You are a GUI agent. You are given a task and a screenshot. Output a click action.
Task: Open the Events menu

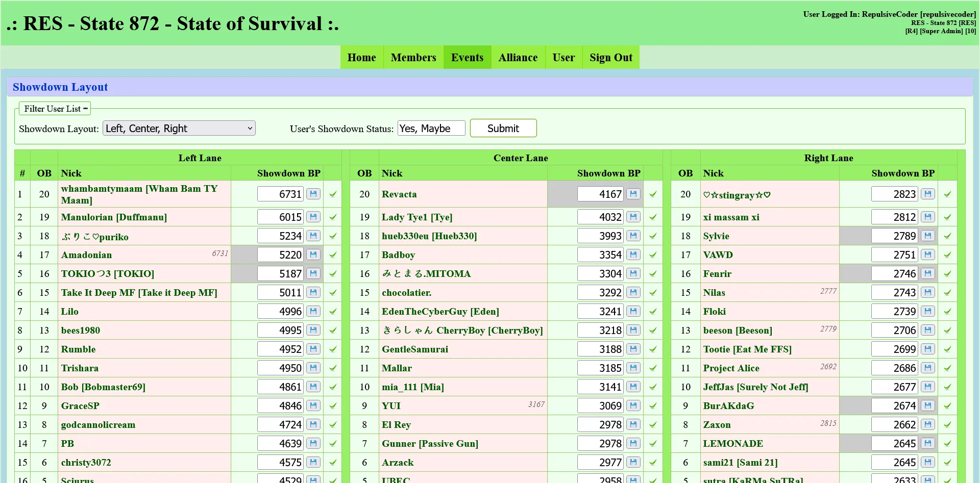[x=467, y=57]
